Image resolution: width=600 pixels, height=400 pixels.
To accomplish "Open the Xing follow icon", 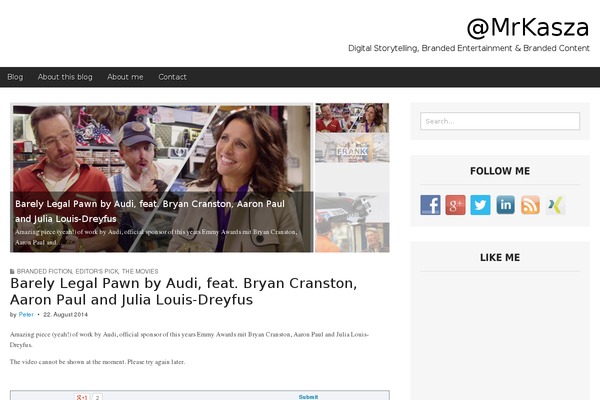I will (555, 205).
